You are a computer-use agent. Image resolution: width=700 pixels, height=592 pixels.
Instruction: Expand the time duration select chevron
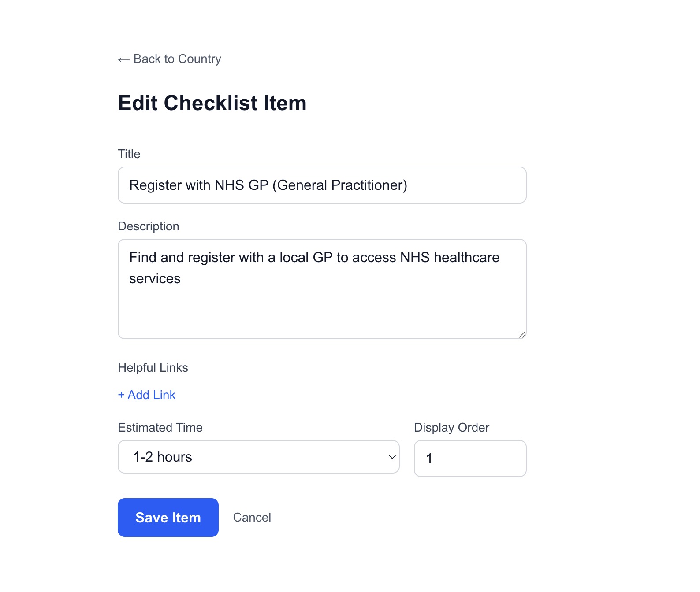391,457
